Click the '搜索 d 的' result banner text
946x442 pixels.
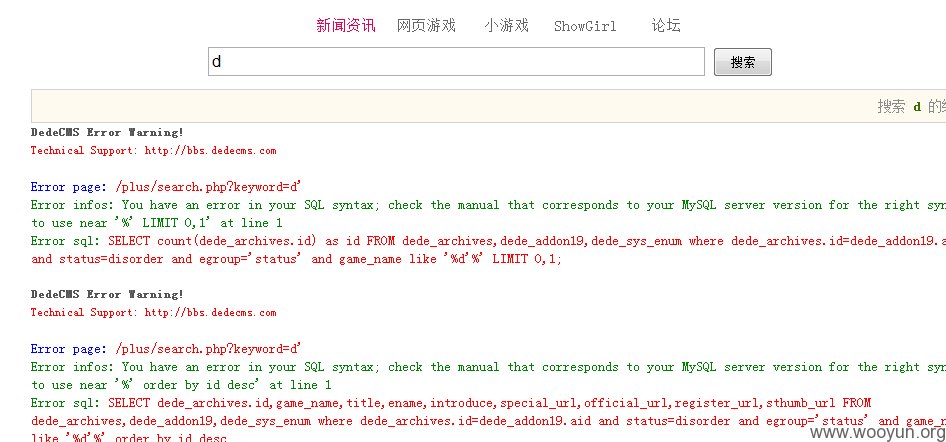tap(911, 107)
